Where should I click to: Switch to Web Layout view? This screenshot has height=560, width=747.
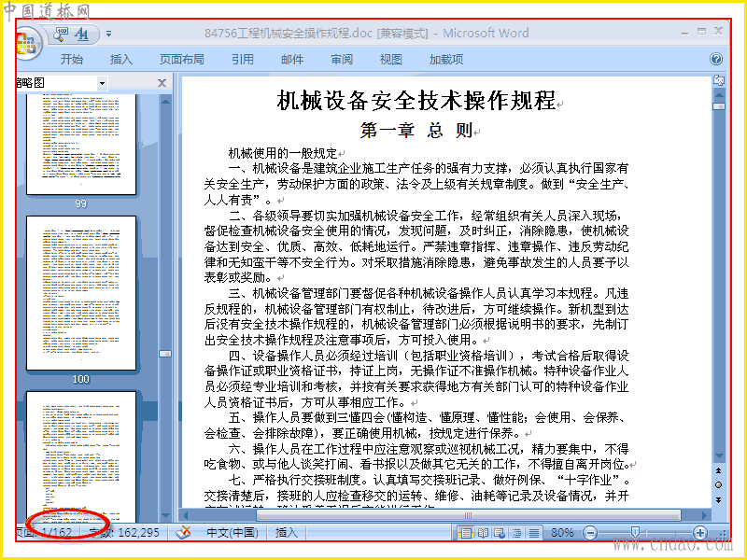[x=500, y=533]
